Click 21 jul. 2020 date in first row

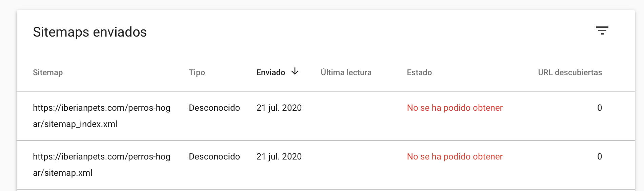(x=279, y=108)
